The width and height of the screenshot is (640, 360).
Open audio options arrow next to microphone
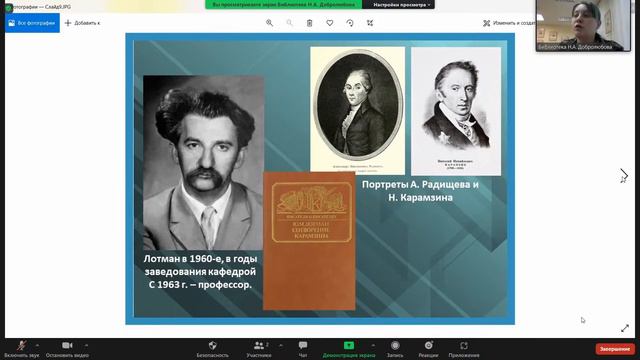37,345
